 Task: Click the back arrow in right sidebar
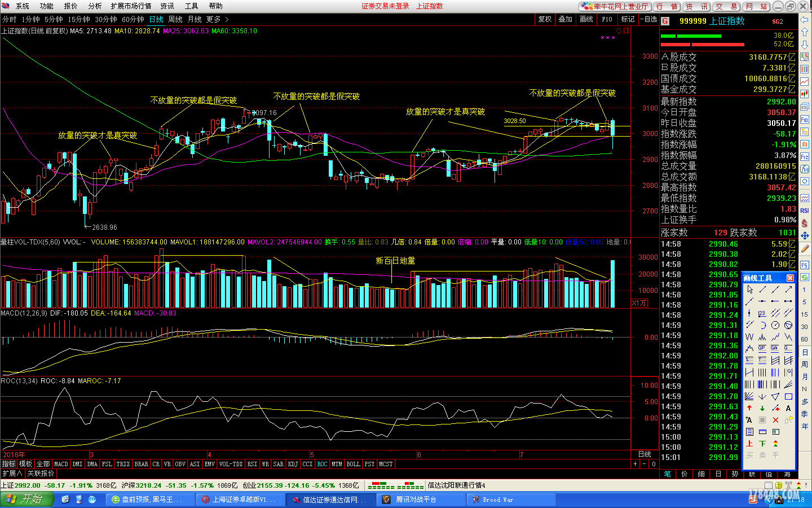point(805,19)
